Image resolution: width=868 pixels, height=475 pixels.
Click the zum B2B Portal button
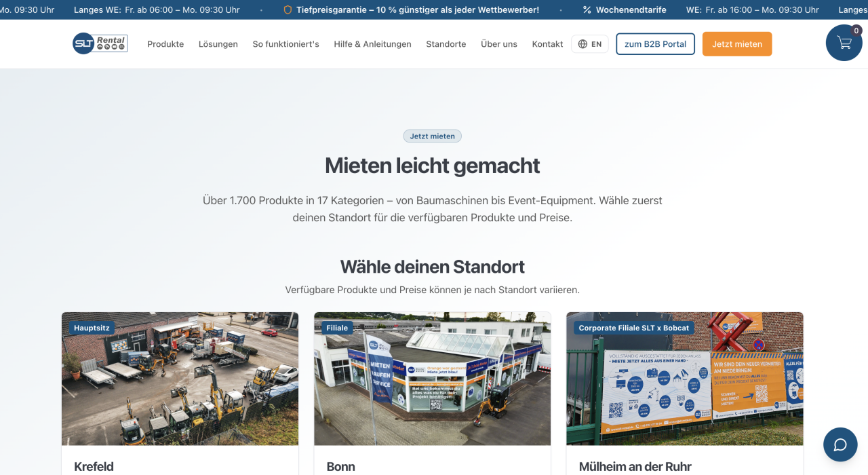pyautogui.click(x=655, y=44)
